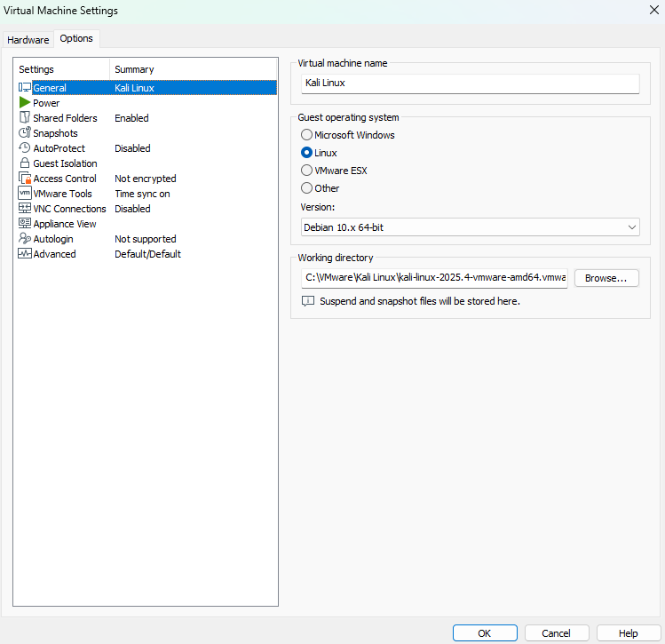Select AutoProtect in settings list
This screenshot has width=665, height=644.
59,148
